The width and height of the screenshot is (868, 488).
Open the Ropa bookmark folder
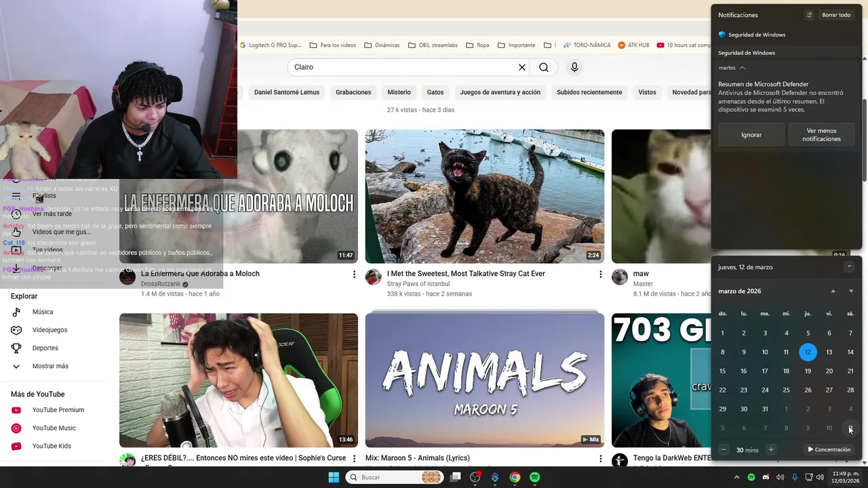477,45
